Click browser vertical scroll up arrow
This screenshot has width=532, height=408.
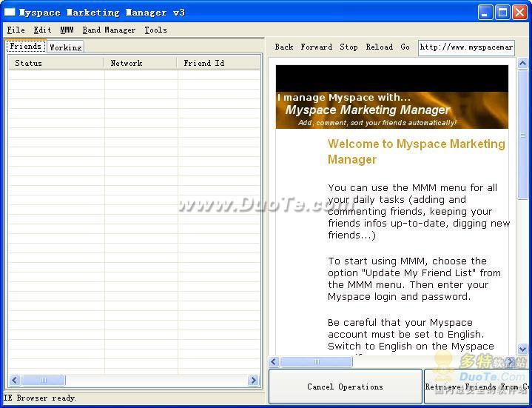coord(523,63)
